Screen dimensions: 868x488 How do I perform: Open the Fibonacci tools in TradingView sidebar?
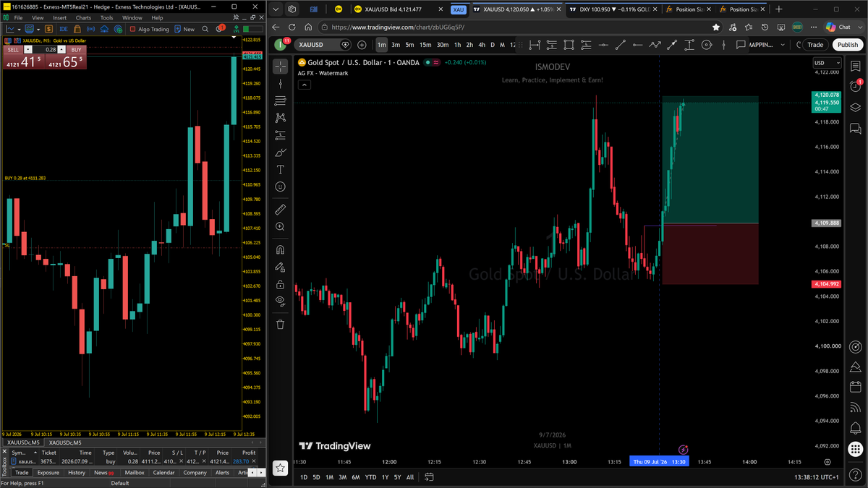tap(281, 100)
